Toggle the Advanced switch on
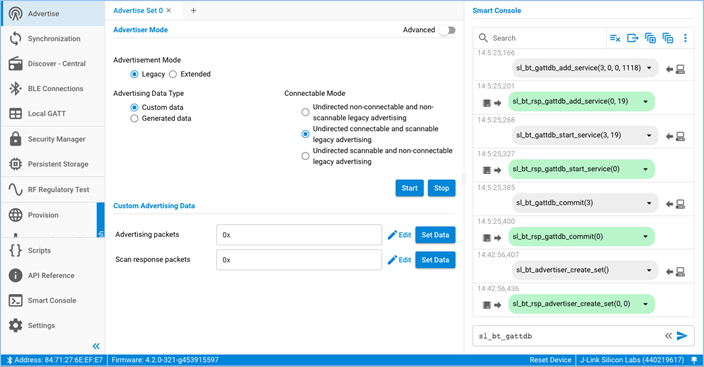 point(447,30)
